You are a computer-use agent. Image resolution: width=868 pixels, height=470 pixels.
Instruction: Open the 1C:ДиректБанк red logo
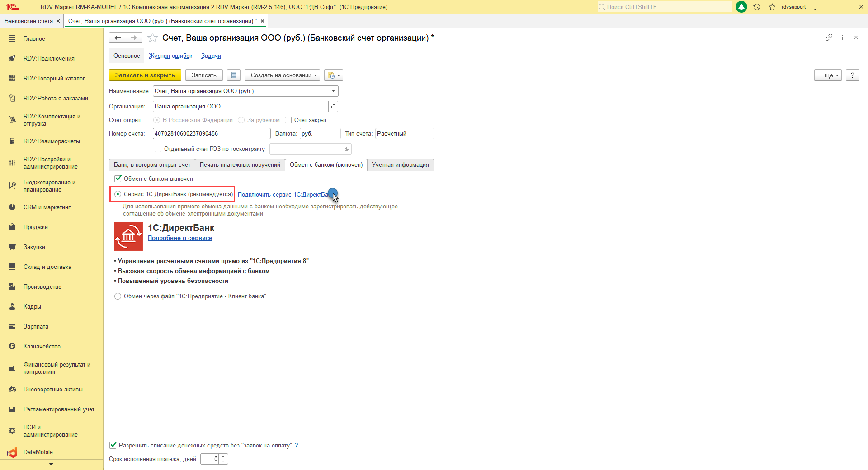tap(128, 236)
